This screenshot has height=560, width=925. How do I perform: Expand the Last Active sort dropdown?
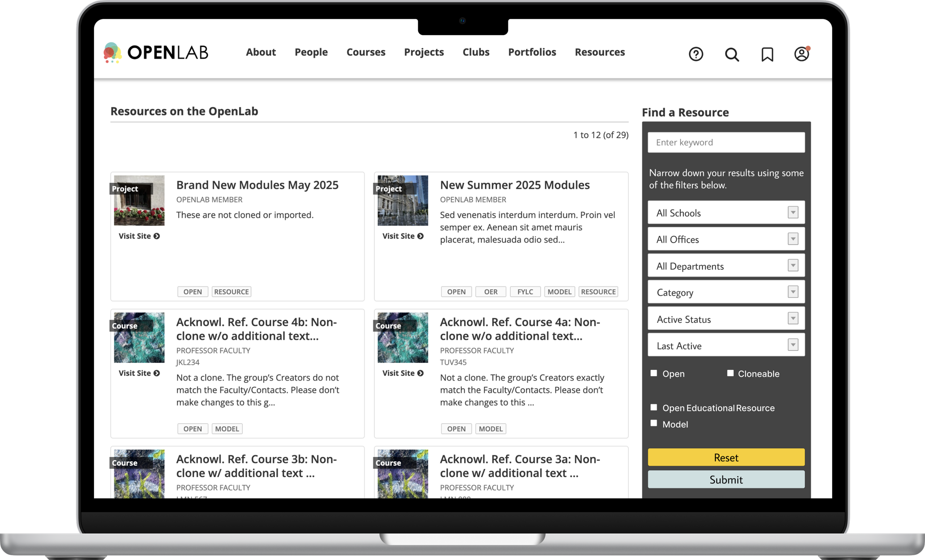(726, 346)
